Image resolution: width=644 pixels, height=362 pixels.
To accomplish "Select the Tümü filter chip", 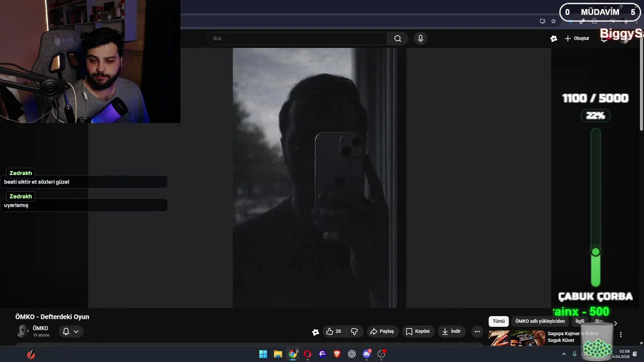I will pyautogui.click(x=499, y=321).
